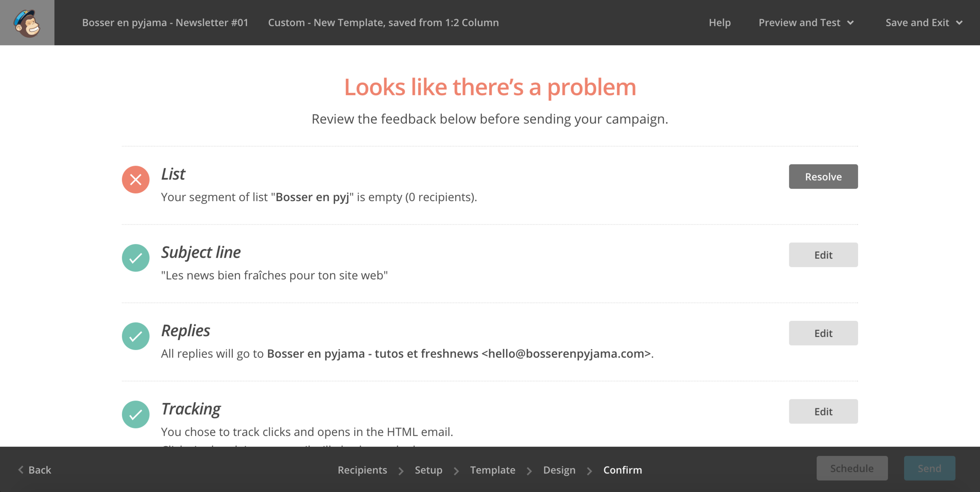Click the green checkmark beside Tracking

(x=136, y=414)
